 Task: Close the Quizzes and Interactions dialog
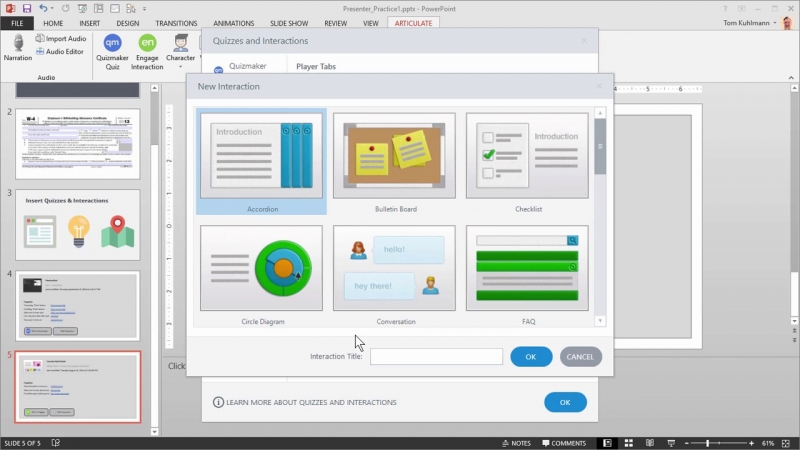click(584, 40)
